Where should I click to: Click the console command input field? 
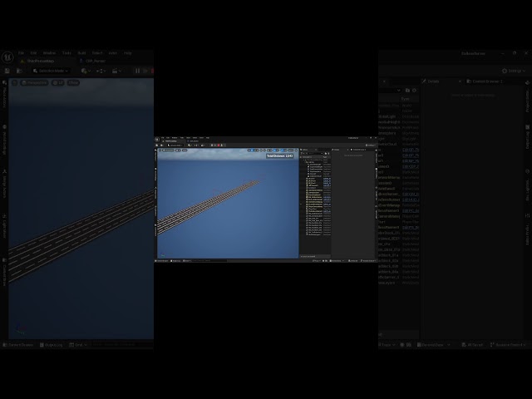tap(121, 345)
